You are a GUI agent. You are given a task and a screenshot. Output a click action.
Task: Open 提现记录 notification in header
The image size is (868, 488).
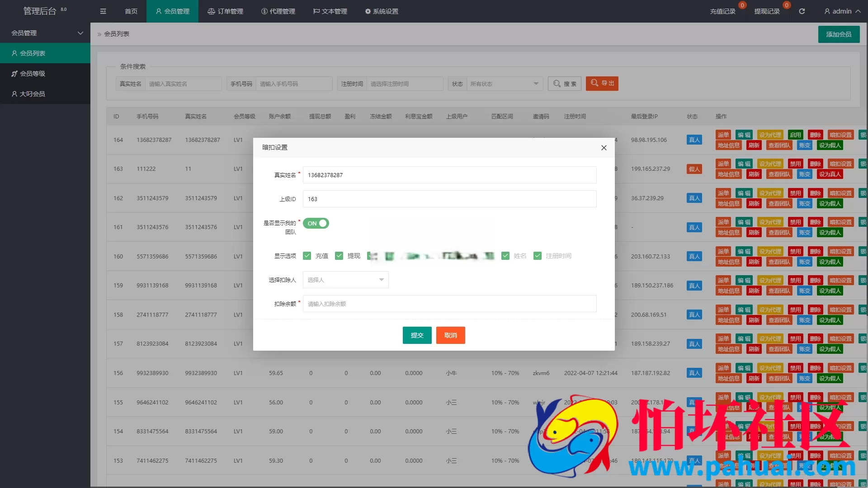click(767, 11)
